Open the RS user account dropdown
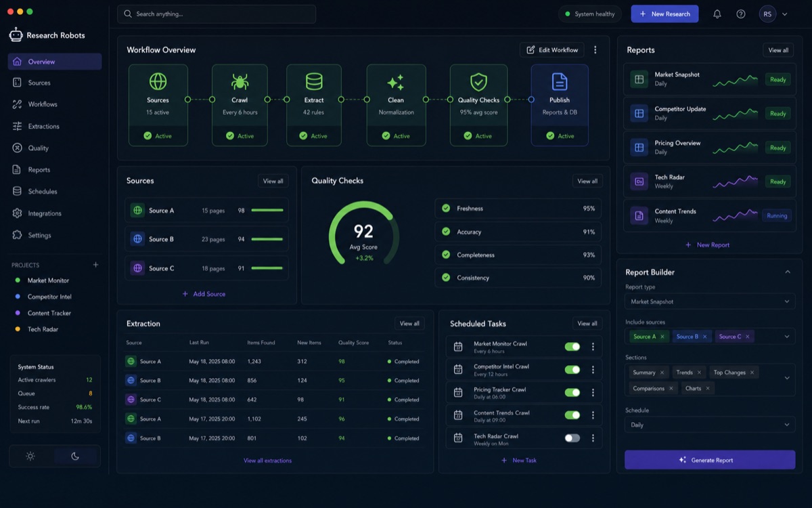 (x=774, y=14)
